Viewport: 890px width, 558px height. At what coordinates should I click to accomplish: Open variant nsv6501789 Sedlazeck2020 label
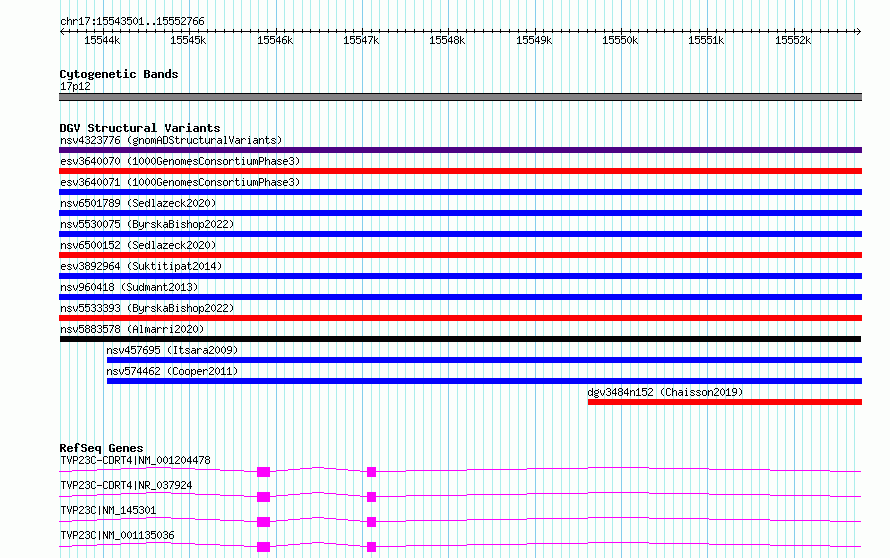[138, 203]
